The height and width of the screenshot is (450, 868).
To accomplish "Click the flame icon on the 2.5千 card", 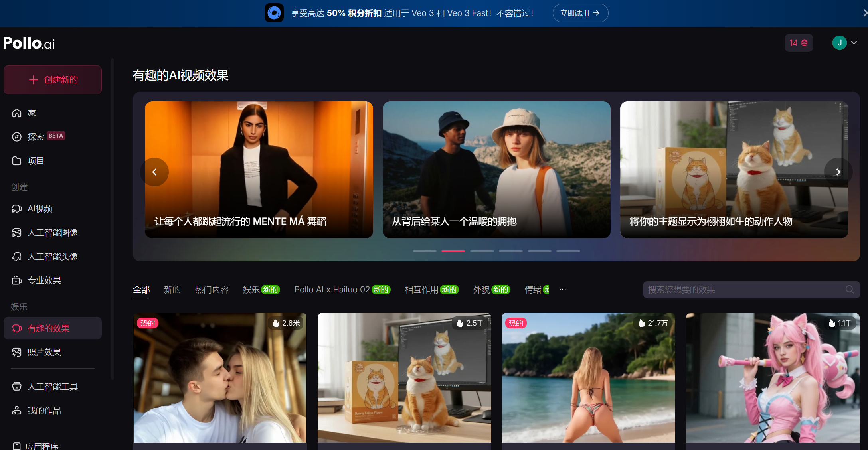I will point(460,323).
